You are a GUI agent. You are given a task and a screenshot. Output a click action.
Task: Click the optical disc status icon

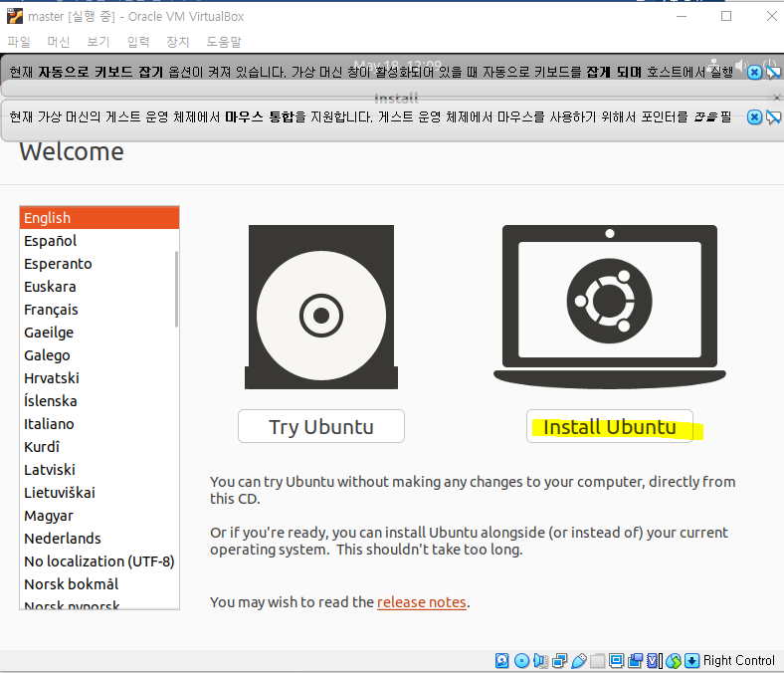(521, 660)
